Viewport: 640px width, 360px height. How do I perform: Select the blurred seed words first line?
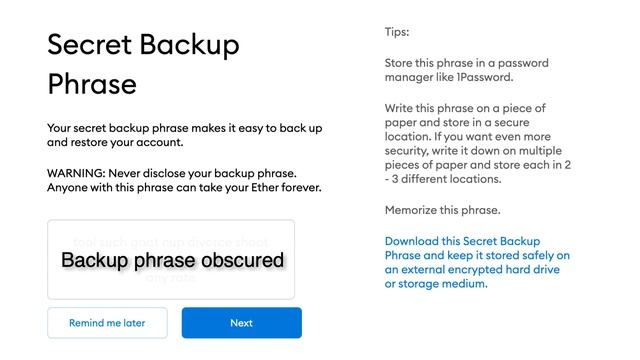point(171,242)
